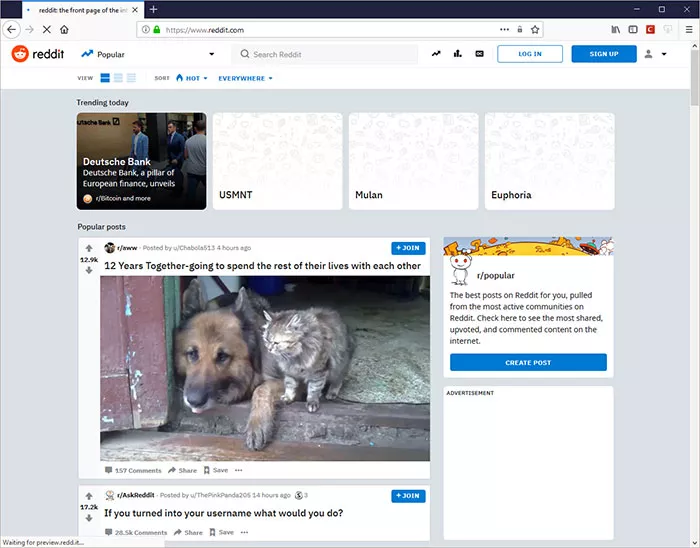Image resolution: width=700 pixels, height=548 pixels.
Task: Close the reddit browser tab
Action: tap(135, 10)
